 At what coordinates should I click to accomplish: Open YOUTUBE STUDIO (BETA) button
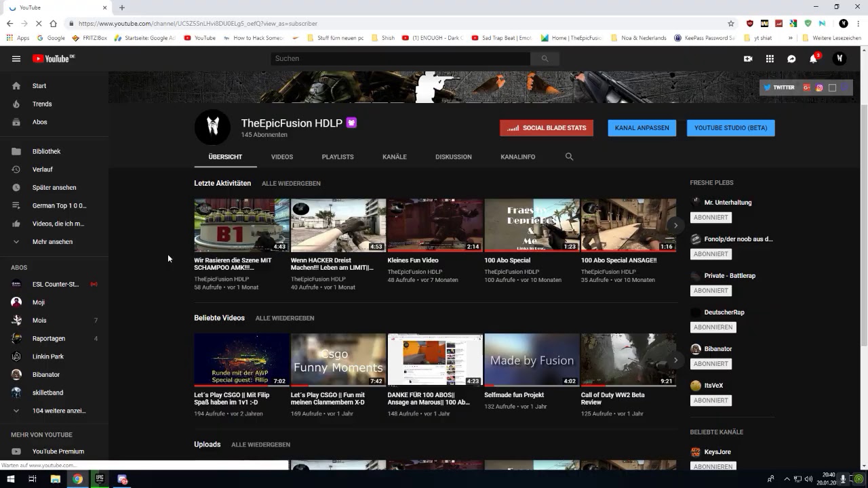[x=731, y=128]
